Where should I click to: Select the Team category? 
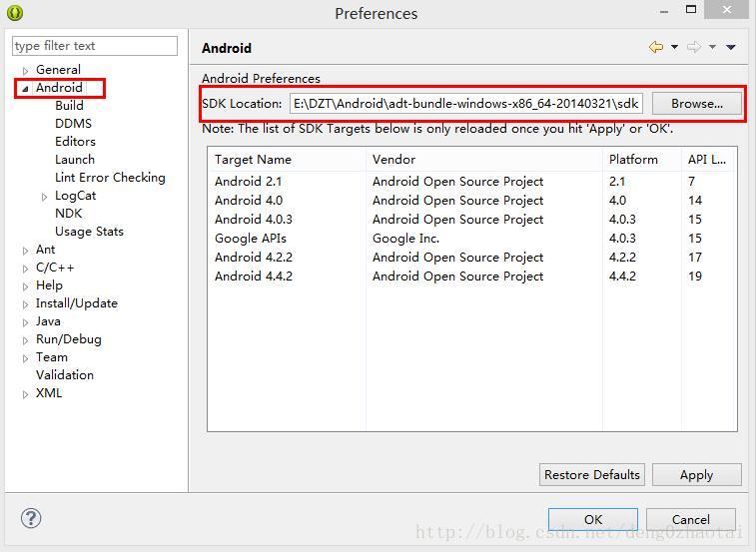[52, 357]
